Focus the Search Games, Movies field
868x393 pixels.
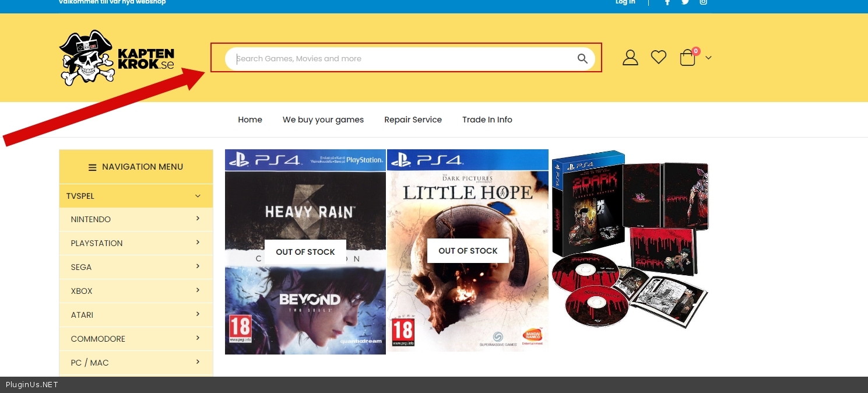click(x=402, y=58)
